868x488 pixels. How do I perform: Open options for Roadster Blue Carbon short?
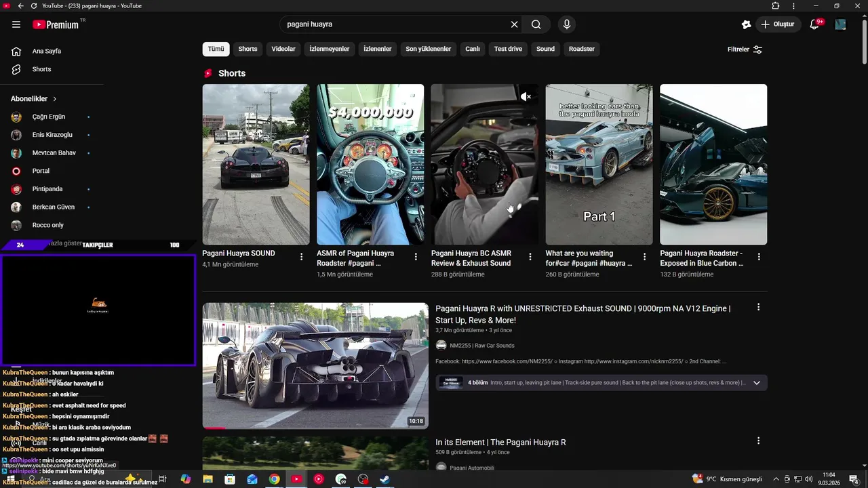[x=759, y=257]
